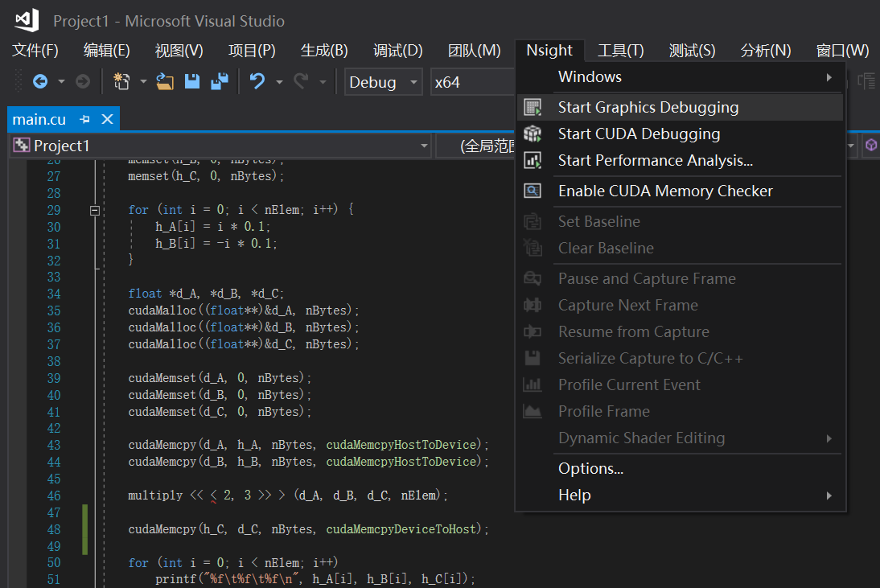Click the Pause and Capture Frame icon

[x=533, y=278]
